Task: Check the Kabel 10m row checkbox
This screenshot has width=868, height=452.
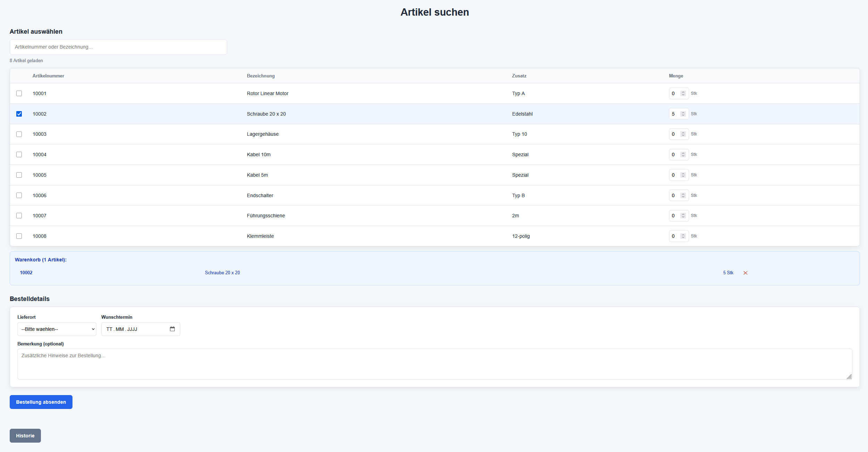Action: (19, 154)
